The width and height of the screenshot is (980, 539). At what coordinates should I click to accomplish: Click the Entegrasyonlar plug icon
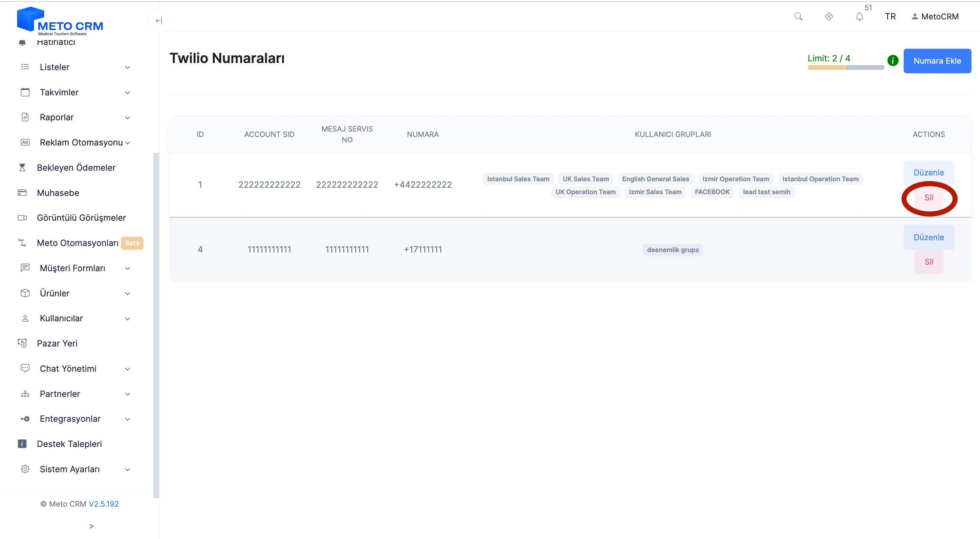pos(25,419)
